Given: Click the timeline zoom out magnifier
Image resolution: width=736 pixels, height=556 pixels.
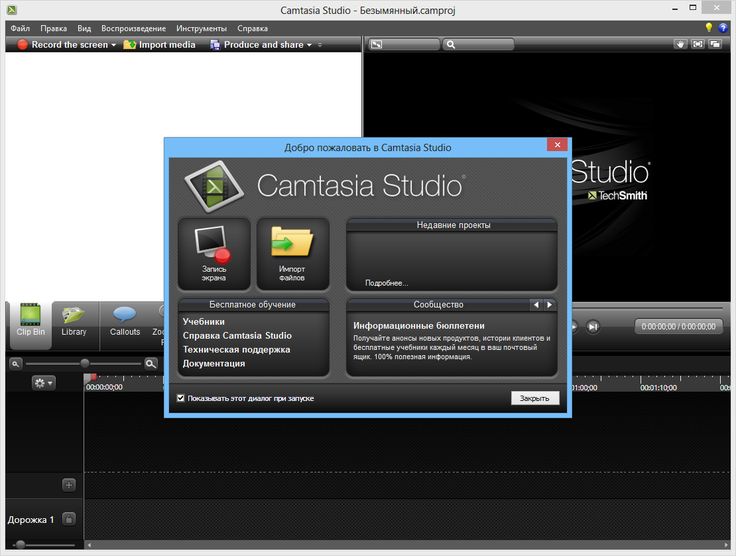Looking at the screenshot, I should (15, 364).
